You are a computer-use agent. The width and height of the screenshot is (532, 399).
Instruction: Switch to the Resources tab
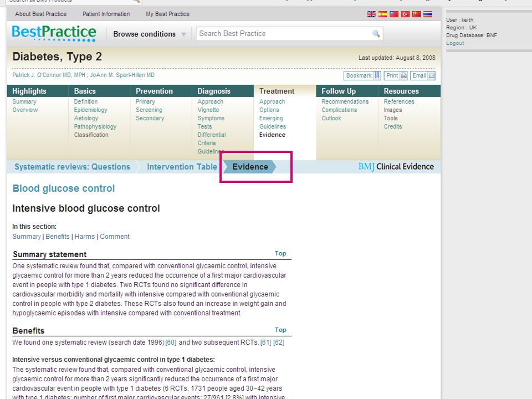pos(409,91)
